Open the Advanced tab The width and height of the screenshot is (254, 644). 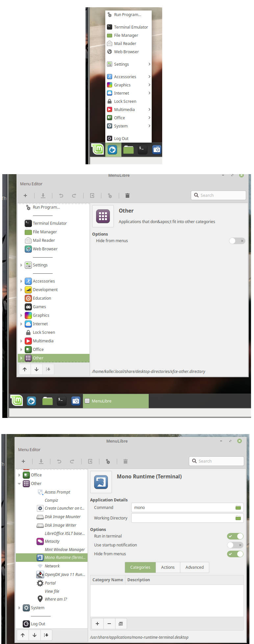194,567
